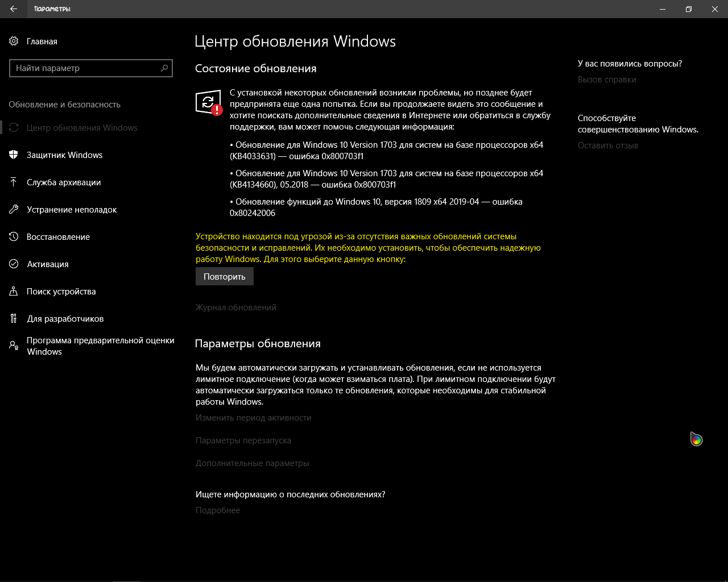Click the Find my device person icon

[14, 292]
